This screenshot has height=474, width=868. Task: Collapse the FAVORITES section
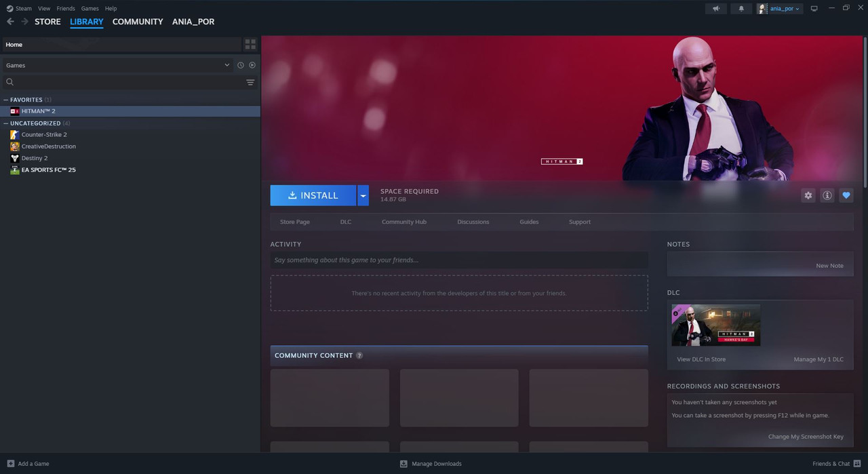pyautogui.click(x=6, y=100)
